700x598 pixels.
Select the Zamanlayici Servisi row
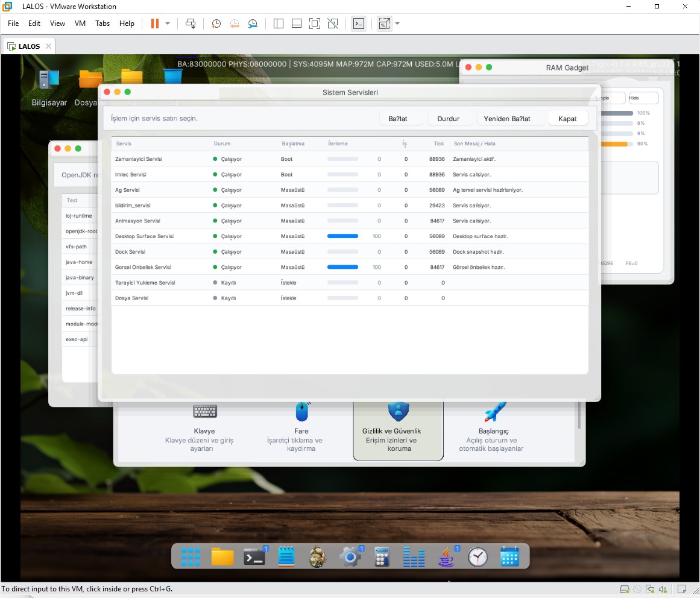350,159
